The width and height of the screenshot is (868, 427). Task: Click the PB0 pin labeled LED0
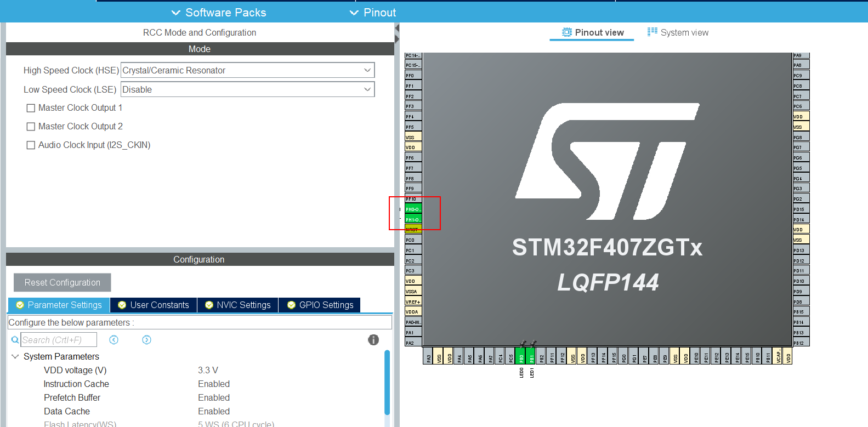click(521, 356)
